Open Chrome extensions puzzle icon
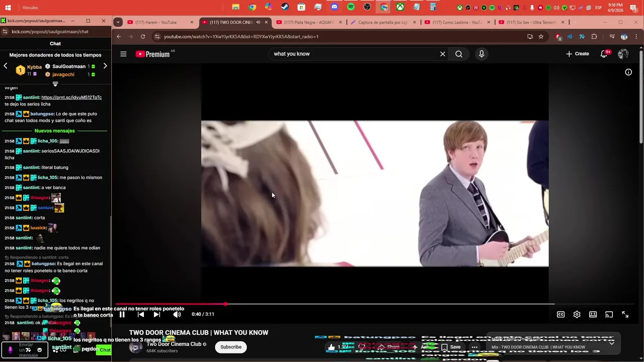 (594, 36)
